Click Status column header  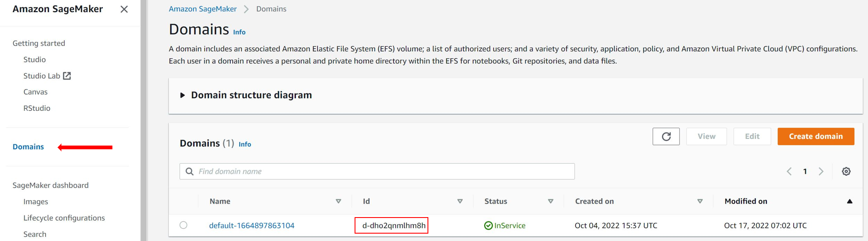(x=496, y=201)
